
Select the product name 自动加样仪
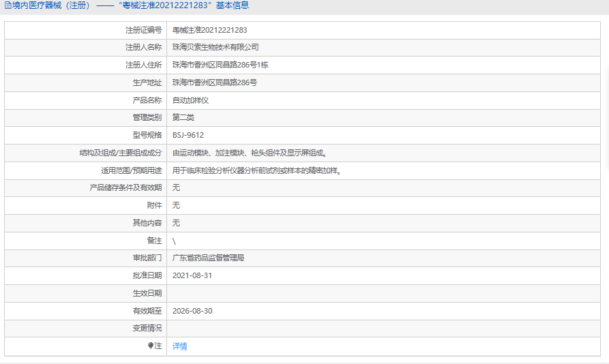[191, 100]
